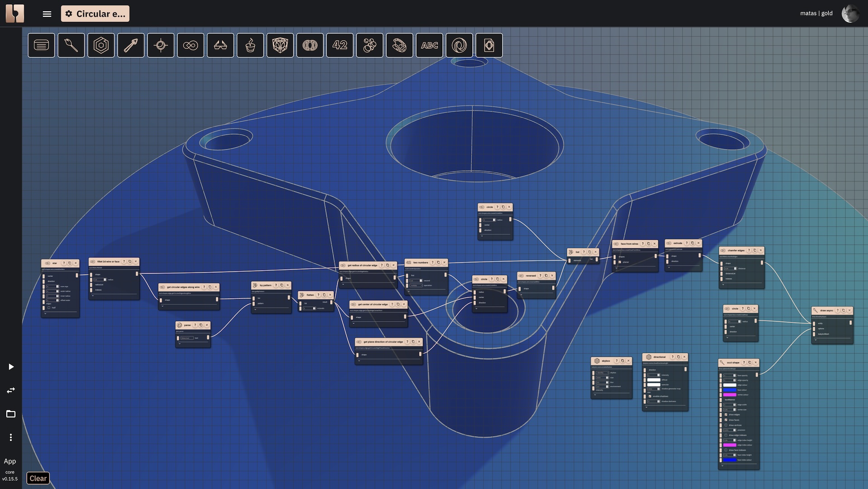The image size is (868, 489).
Task: Collapse the 'star' node with bottom chevron
Action: [45, 313]
